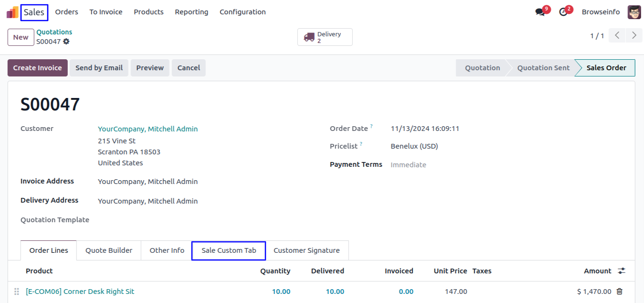This screenshot has height=303, width=644.
Task: Go to the previous record arrow
Action: (x=617, y=35)
